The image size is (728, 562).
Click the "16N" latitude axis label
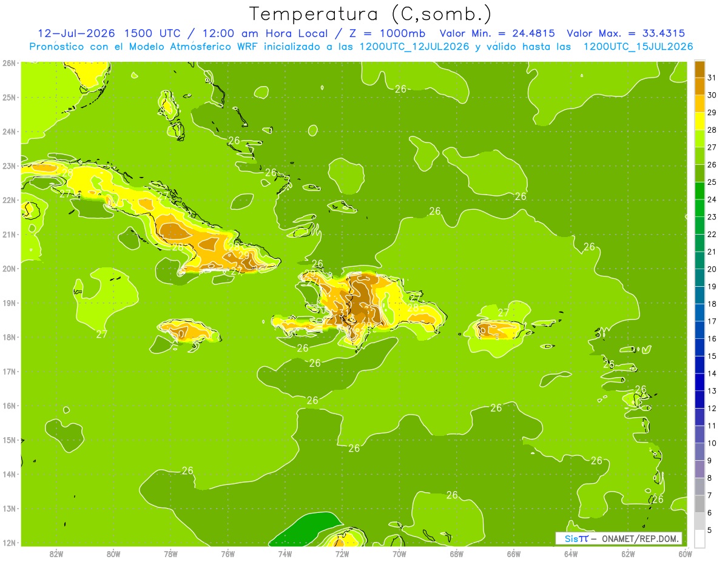coord(9,406)
